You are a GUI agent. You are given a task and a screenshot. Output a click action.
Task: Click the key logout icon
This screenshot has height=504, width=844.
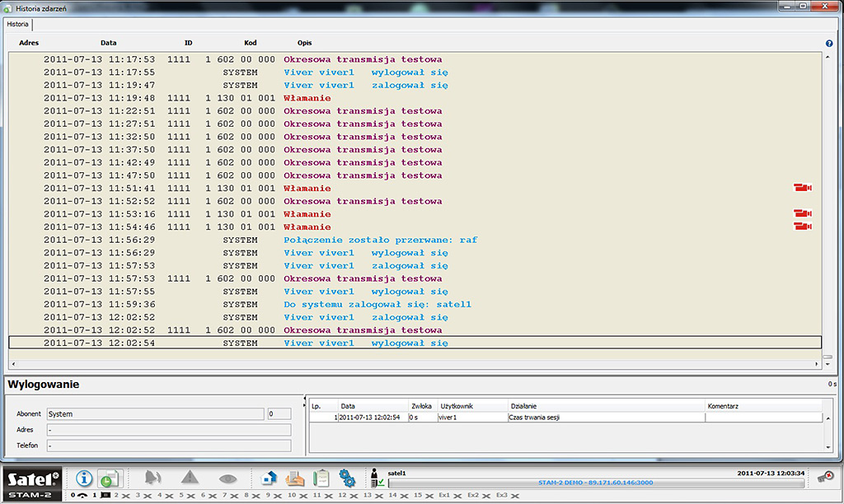pos(824,477)
